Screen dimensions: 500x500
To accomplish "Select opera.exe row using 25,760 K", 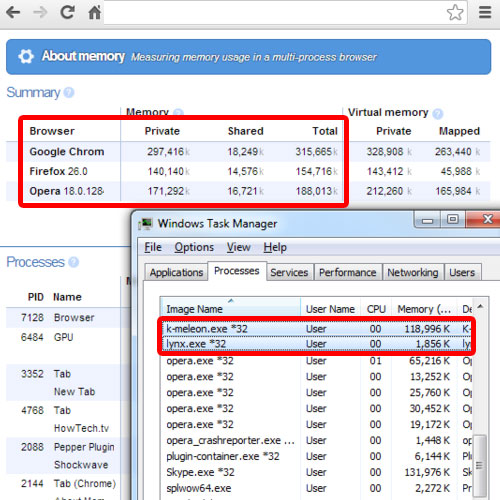I will click(x=316, y=393).
